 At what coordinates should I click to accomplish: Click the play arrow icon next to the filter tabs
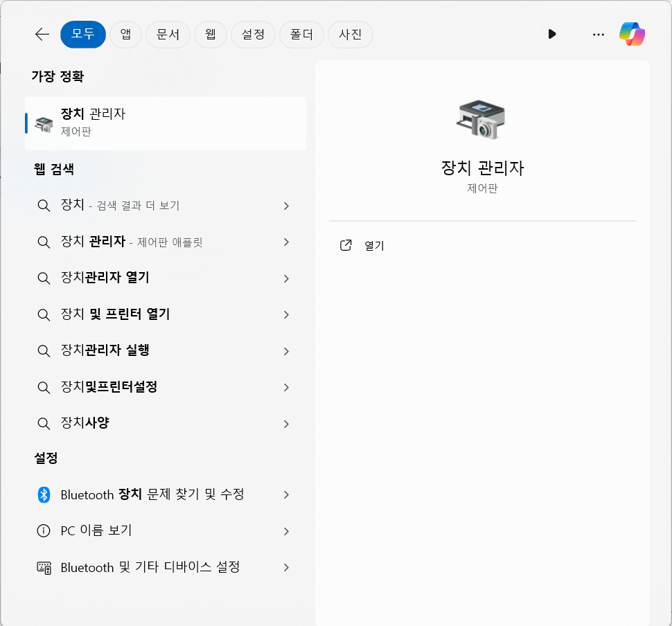(x=552, y=34)
